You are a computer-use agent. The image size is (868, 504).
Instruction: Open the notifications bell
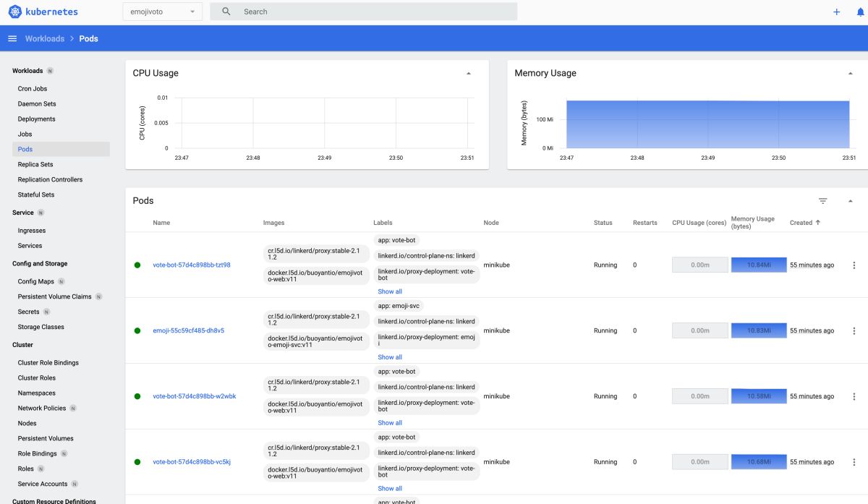[861, 12]
